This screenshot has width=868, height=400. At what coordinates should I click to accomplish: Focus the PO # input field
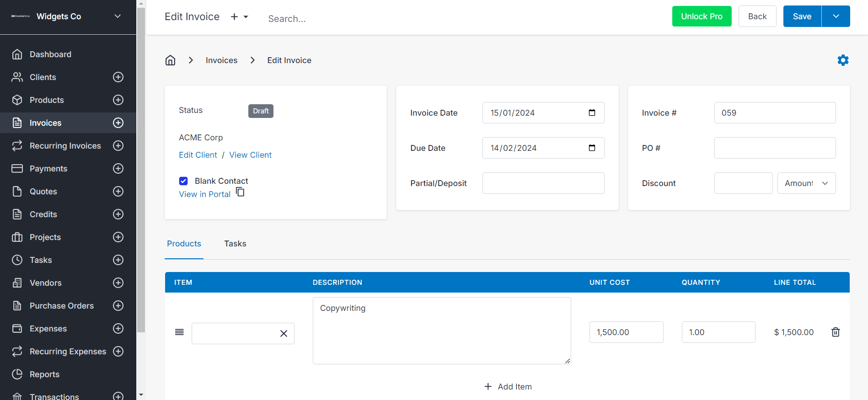(775, 148)
